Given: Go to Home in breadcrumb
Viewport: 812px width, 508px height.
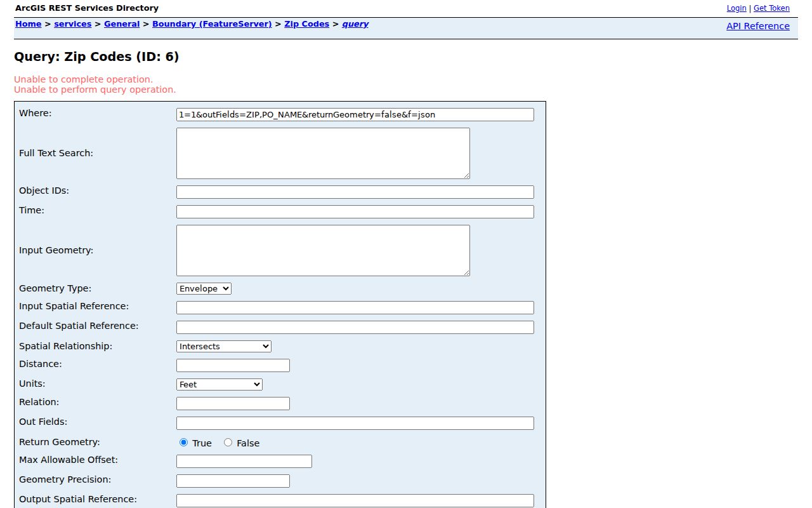Looking at the screenshot, I should click(x=29, y=24).
